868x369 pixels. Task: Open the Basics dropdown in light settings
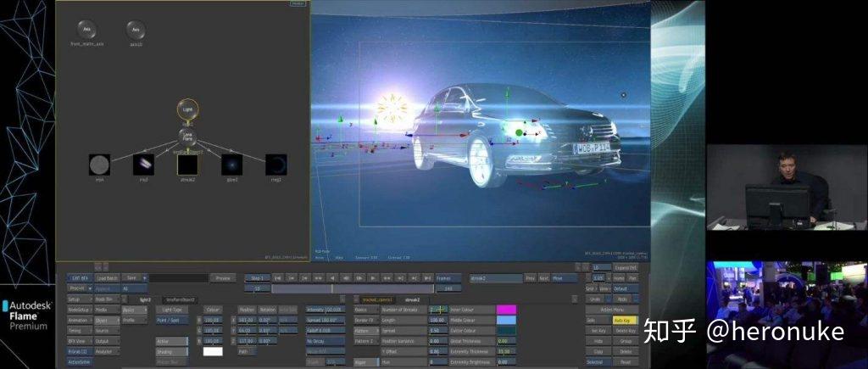point(135,310)
